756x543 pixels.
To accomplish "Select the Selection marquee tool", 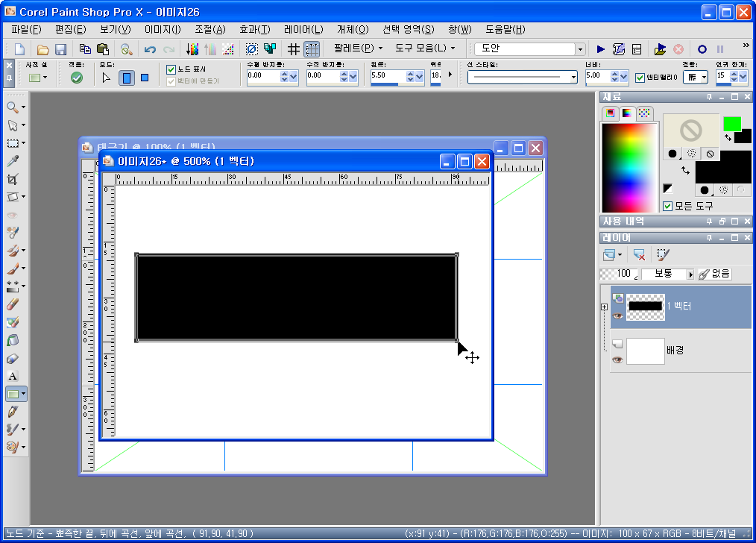I will click(13, 143).
